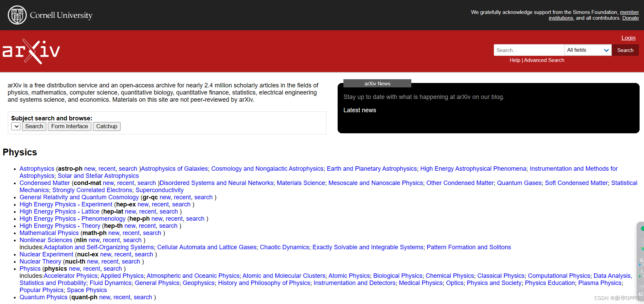Open Soft Condensed Matter
This screenshot has height=304, width=644.
point(576,183)
